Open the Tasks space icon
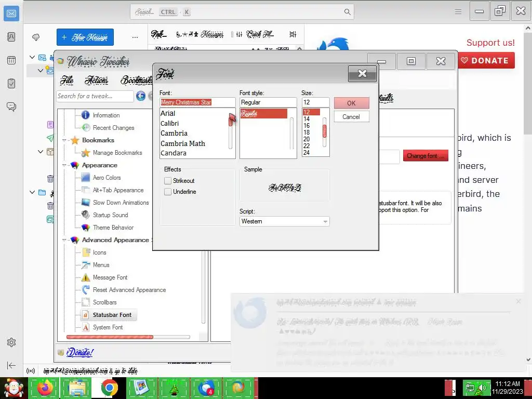Image resolution: width=532 pixels, height=399 pixels. [11, 84]
